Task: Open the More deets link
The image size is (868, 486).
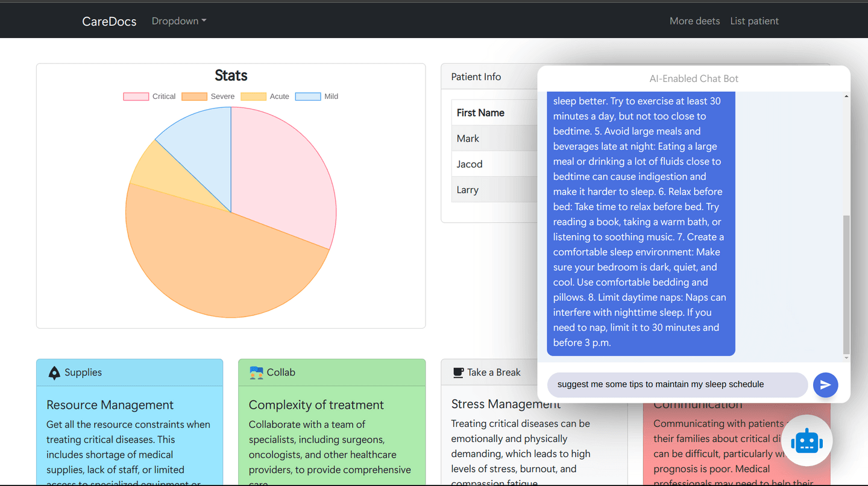Action: [694, 21]
